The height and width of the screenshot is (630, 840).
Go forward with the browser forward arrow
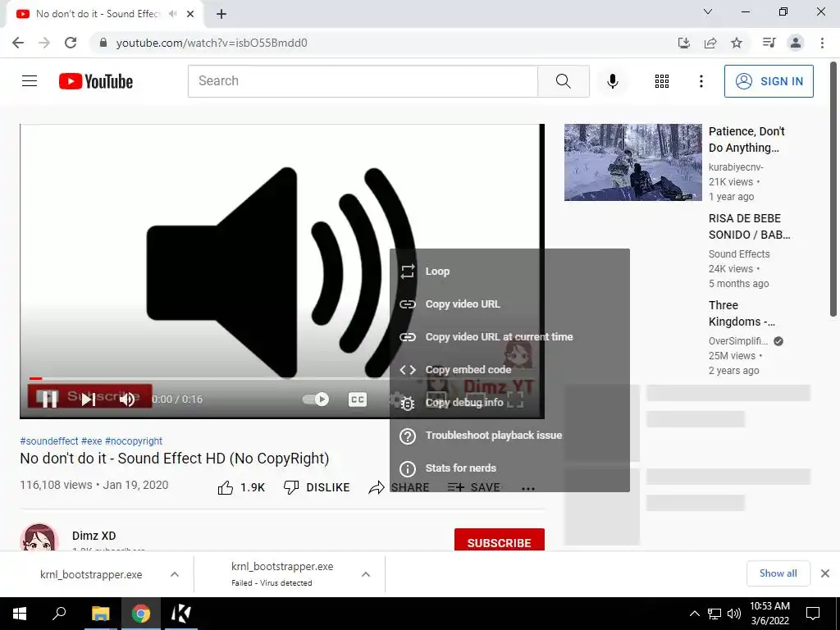[x=44, y=43]
